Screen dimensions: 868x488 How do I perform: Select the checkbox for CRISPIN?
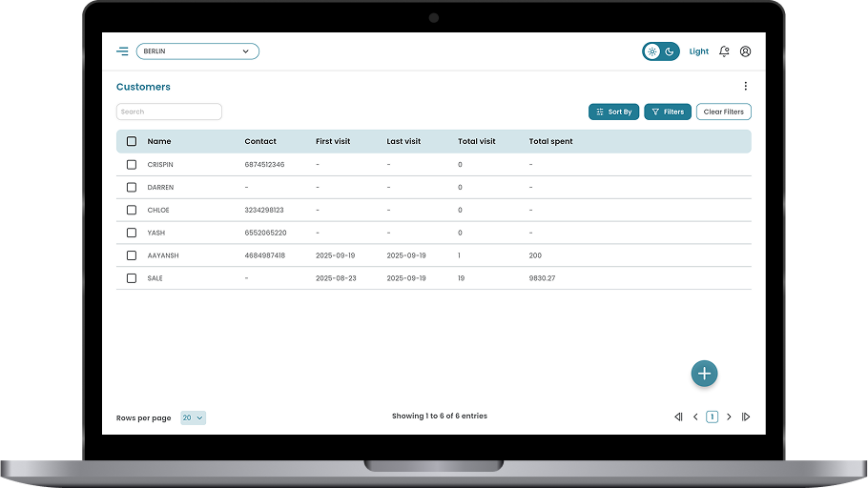tap(132, 165)
